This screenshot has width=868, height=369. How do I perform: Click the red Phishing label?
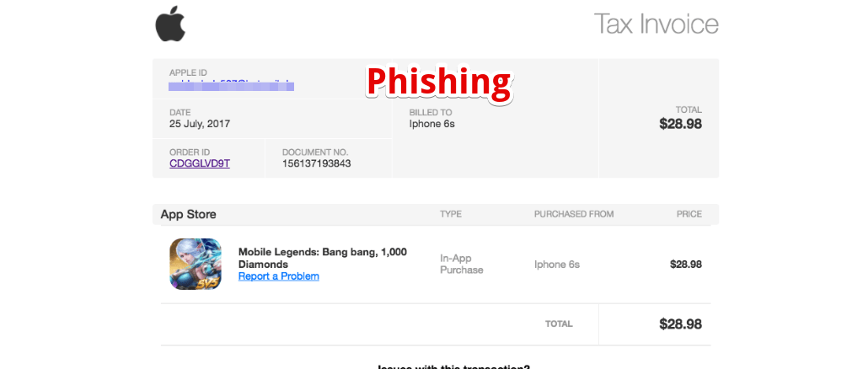click(438, 83)
